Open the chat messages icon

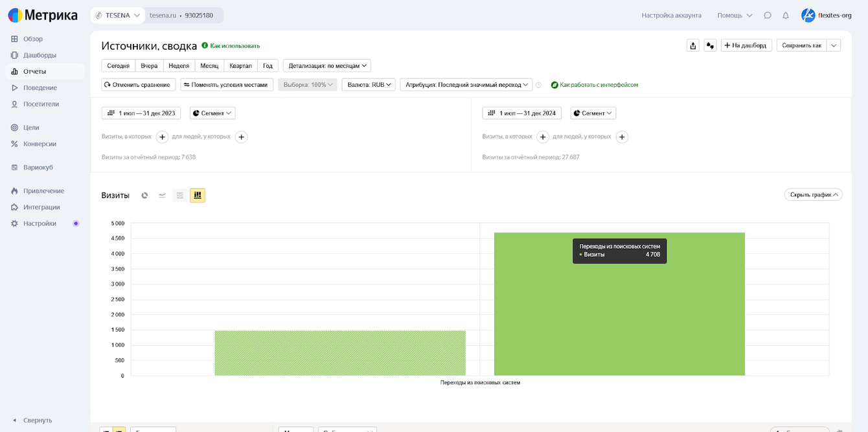[x=768, y=16]
